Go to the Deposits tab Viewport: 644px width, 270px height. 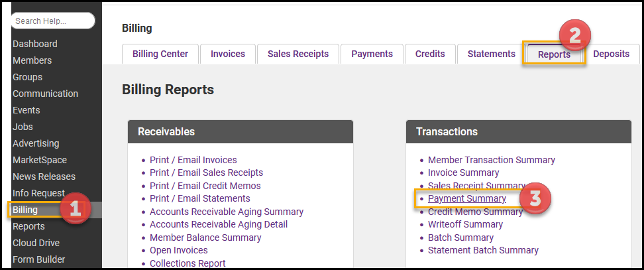coord(611,54)
